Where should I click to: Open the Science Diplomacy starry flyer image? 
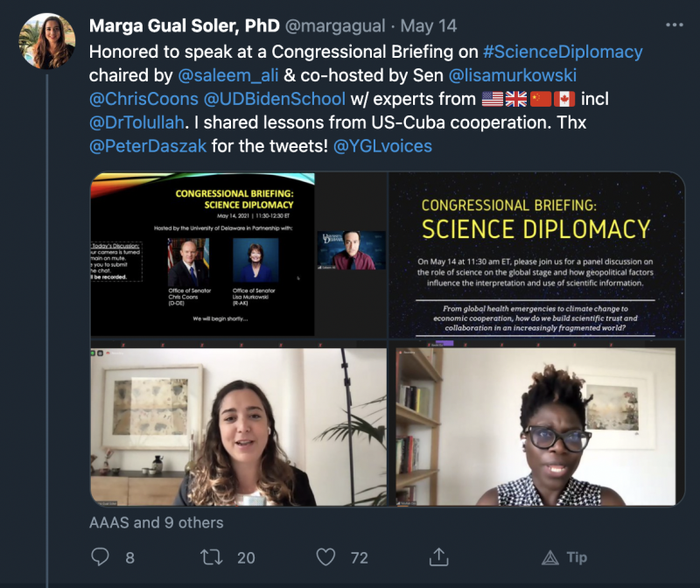click(x=537, y=255)
